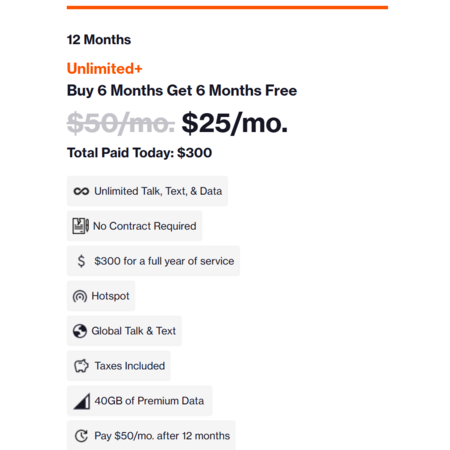This screenshot has width=450, height=450.
Task: Select the Unlimited+ plan name
Action: tap(105, 69)
